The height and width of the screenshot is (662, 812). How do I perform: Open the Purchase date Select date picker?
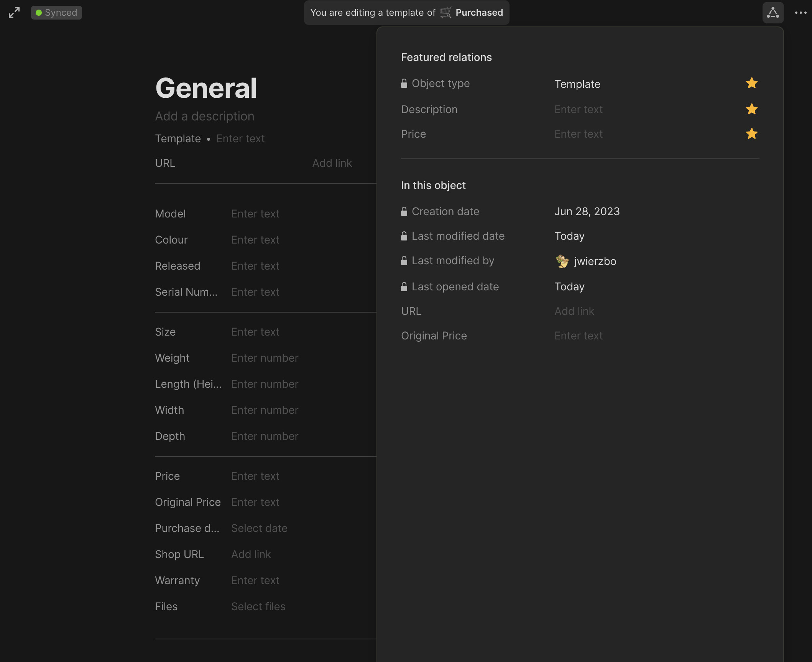pyautogui.click(x=259, y=529)
